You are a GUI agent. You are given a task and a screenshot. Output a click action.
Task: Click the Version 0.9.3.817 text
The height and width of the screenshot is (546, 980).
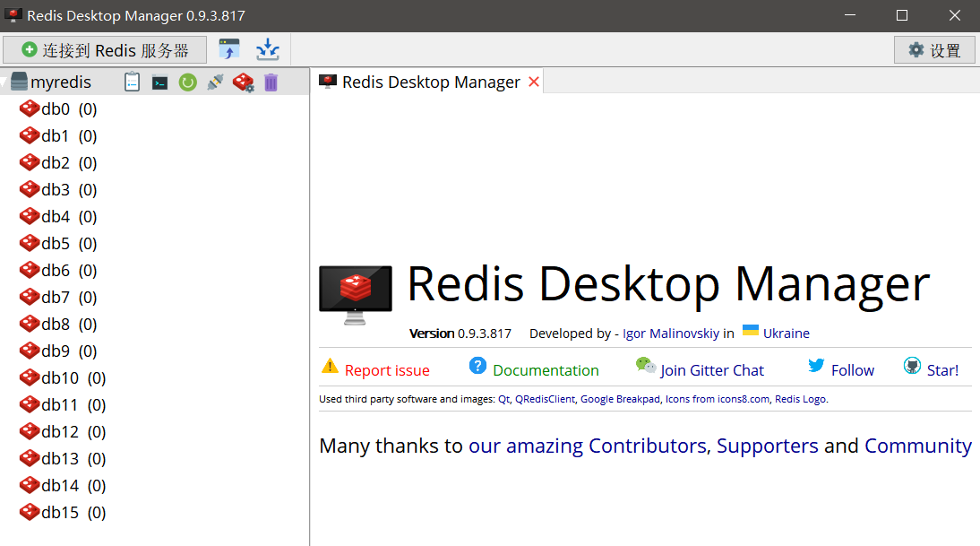[460, 334]
